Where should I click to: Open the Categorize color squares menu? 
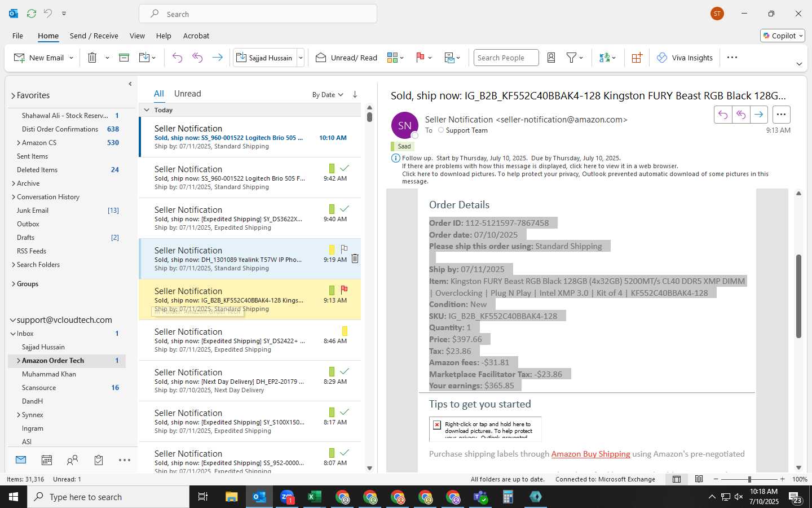click(x=395, y=58)
